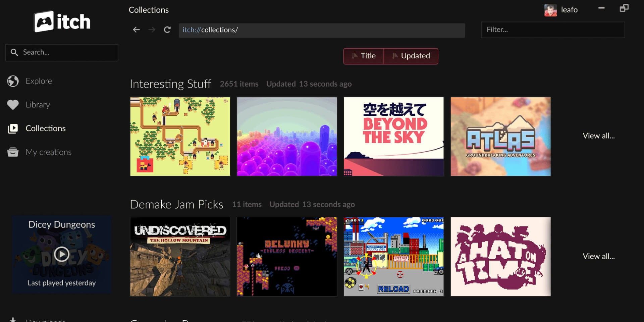The image size is (644, 322).
Task: Open the A Hat on Time thumbnail
Action: pos(500,257)
